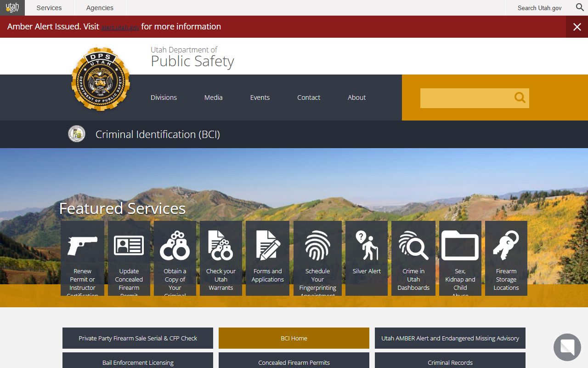Image resolution: width=588 pixels, height=368 pixels.
Task: Open the Forms and Applications pencil icon
Action: [x=267, y=245]
